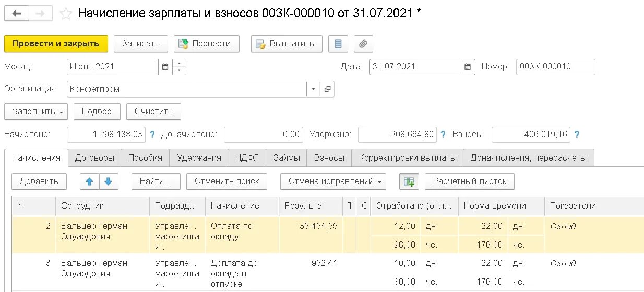The height and width of the screenshot is (292, 644).
Task: Click the Найти... button
Action: tap(156, 181)
